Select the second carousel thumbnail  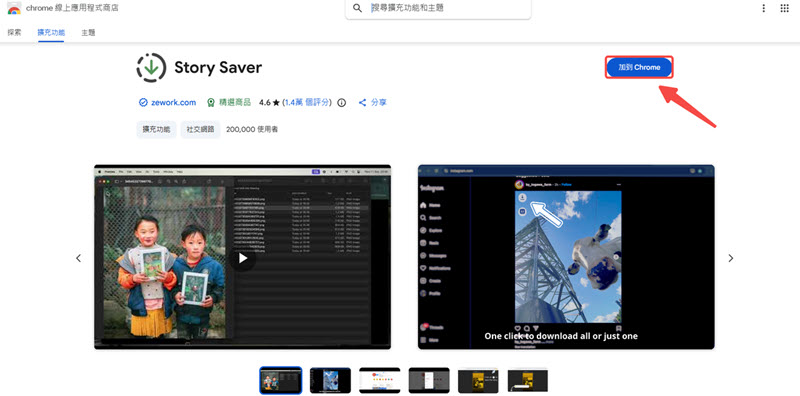(x=330, y=381)
